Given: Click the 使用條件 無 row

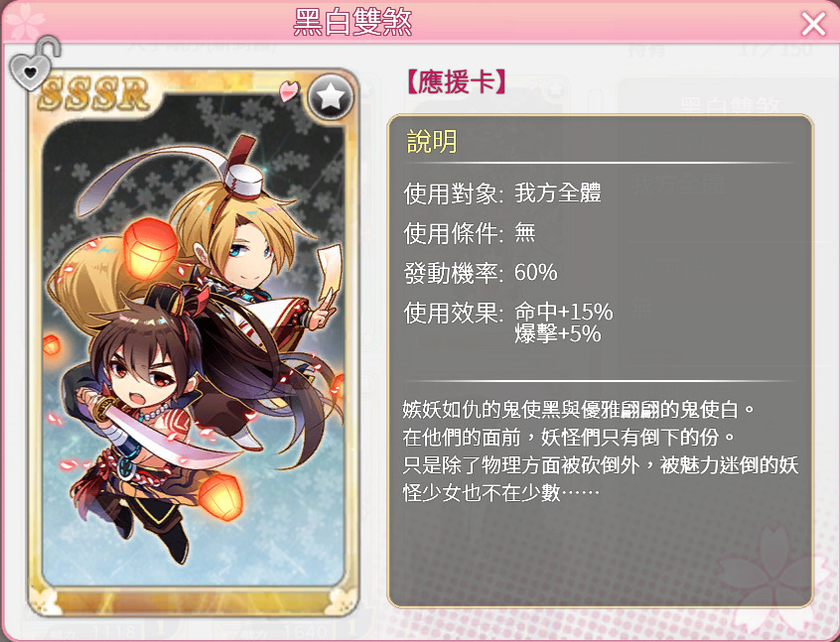Looking at the screenshot, I should tap(470, 233).
